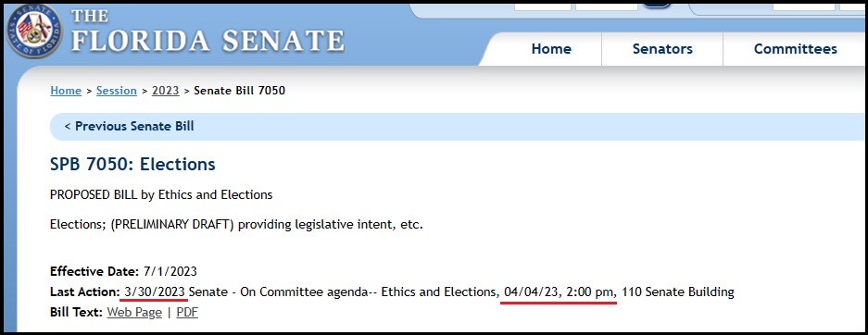Screen dimensions: 868x335
Task: Go to the Previous Senate Bill
Action: [129, 126]
